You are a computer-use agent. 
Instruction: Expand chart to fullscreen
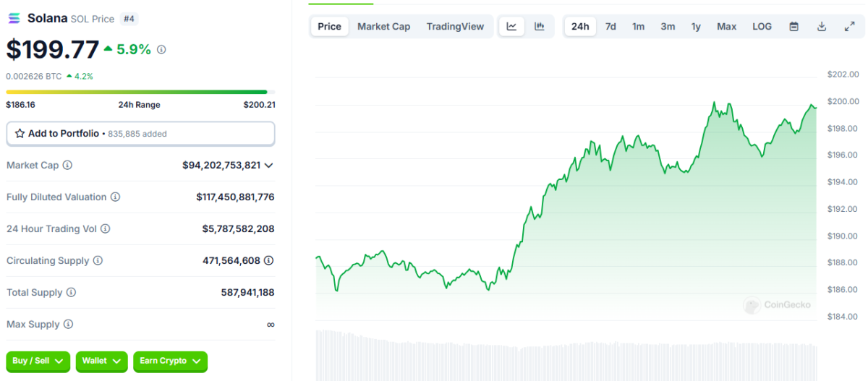coord(849,27)
